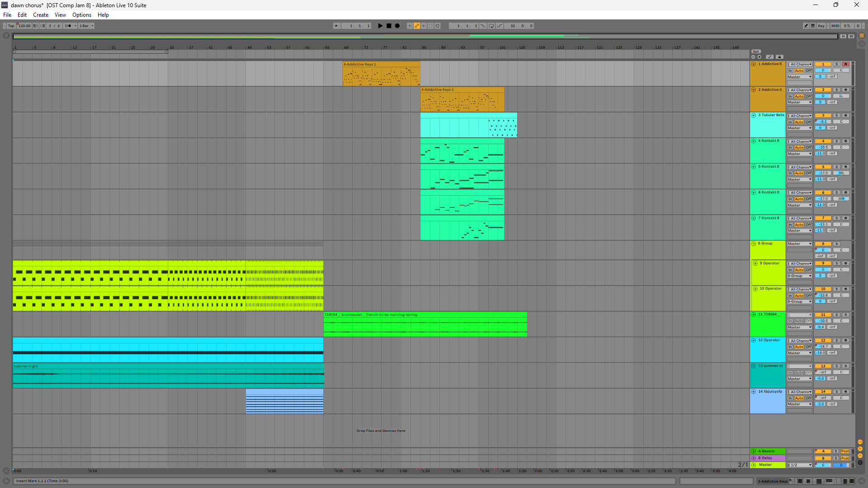868x488 pixels.
Task: Toggle the metronome button
Action: click(x=68, y=26)
